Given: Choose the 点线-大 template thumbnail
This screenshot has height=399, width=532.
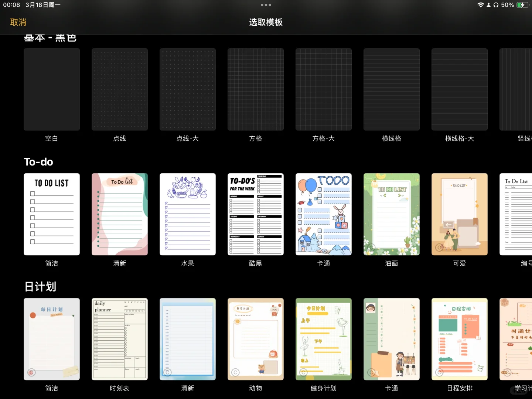Looking at the screenshot, I should [188, 89].
